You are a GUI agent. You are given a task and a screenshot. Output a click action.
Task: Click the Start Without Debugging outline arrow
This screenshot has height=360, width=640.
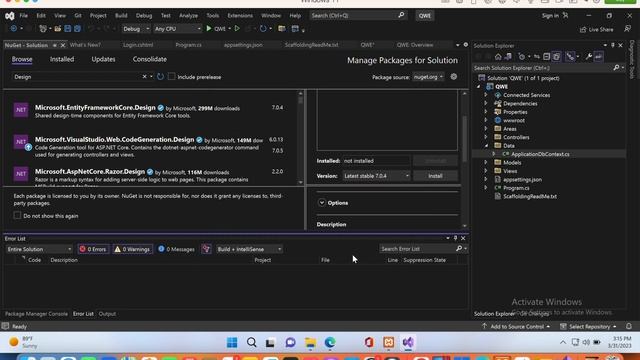pos(237,29)
